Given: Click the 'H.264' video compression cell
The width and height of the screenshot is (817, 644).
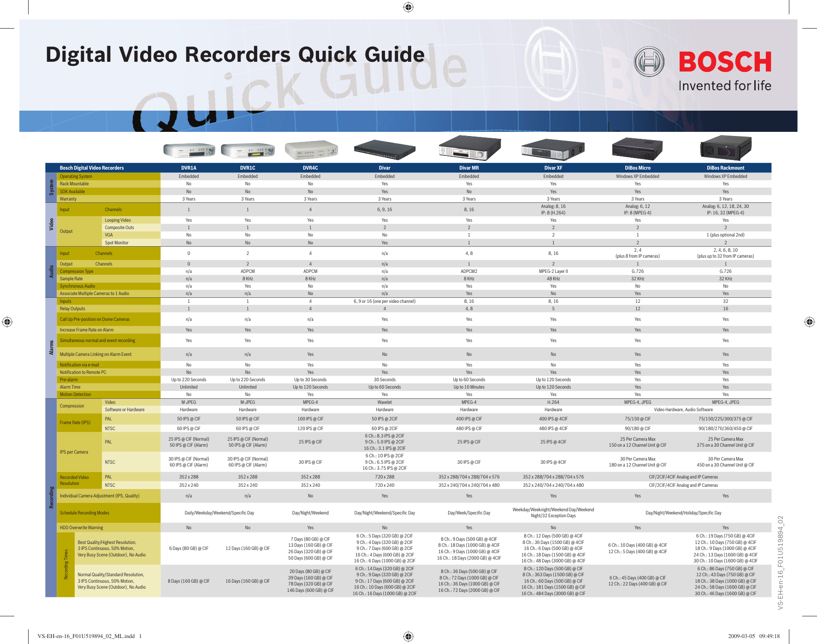Looking at the screenshot, I should (553, 402).
